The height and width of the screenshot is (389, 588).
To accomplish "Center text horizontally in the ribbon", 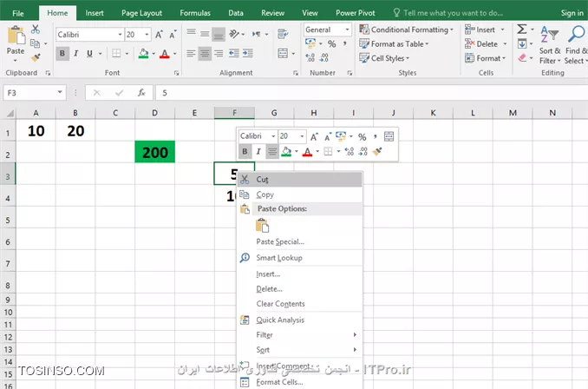I will click(205, 53).
